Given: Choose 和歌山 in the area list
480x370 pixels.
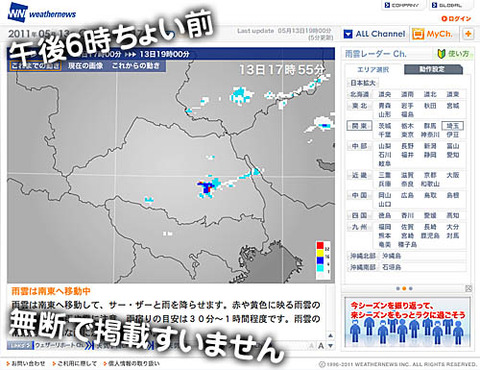Looking at the screenshot, I should pos(430,184).
